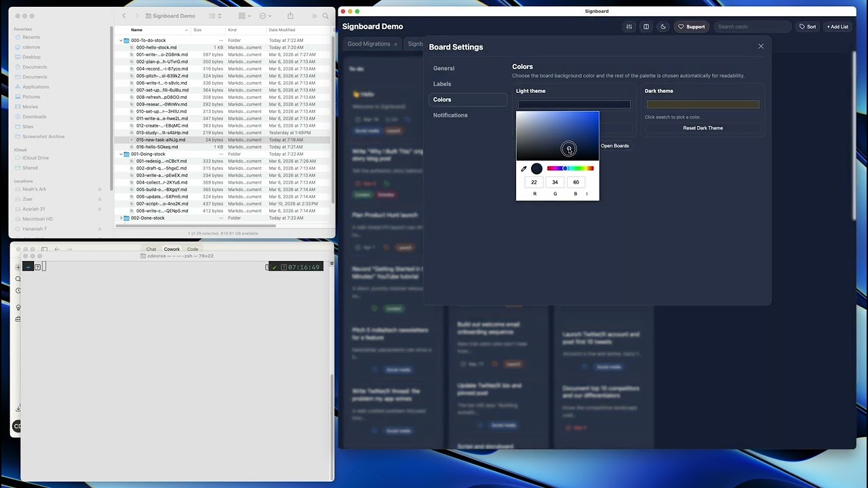
Task: Focus the Search cards field
Action: click(753, 27)
